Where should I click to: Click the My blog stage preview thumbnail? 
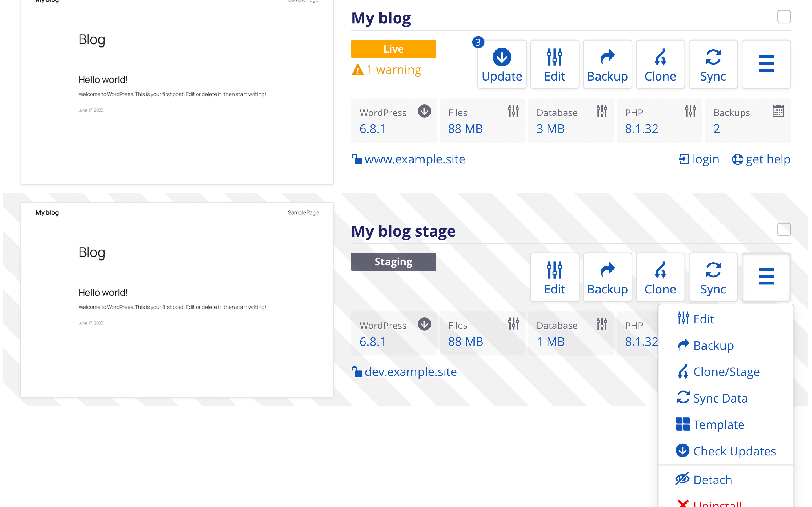(x=177, y=300)
